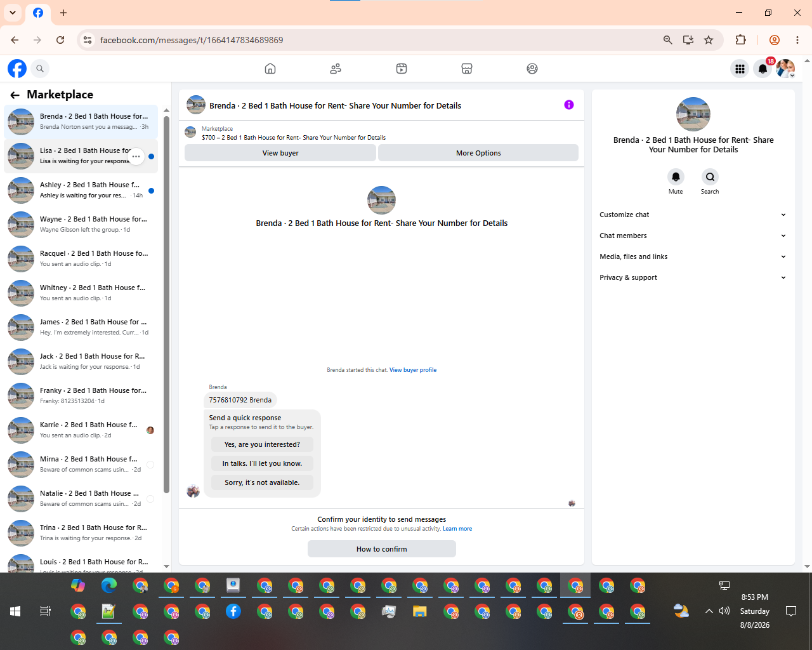Image resolution: width=812 pixels, height=650 pixels.
Task: Open the Whitney conversation in the list
Action: click(81, 293)
